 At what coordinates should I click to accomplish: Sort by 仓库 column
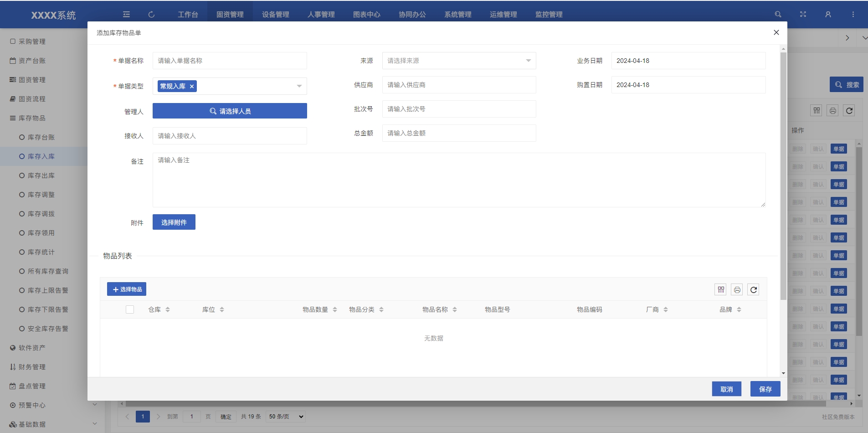click(168, 309)
